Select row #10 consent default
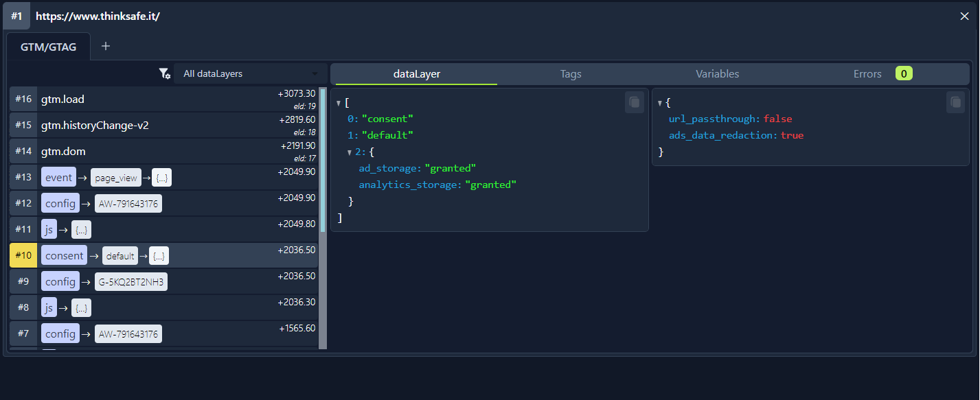 [x=164, y=255]
